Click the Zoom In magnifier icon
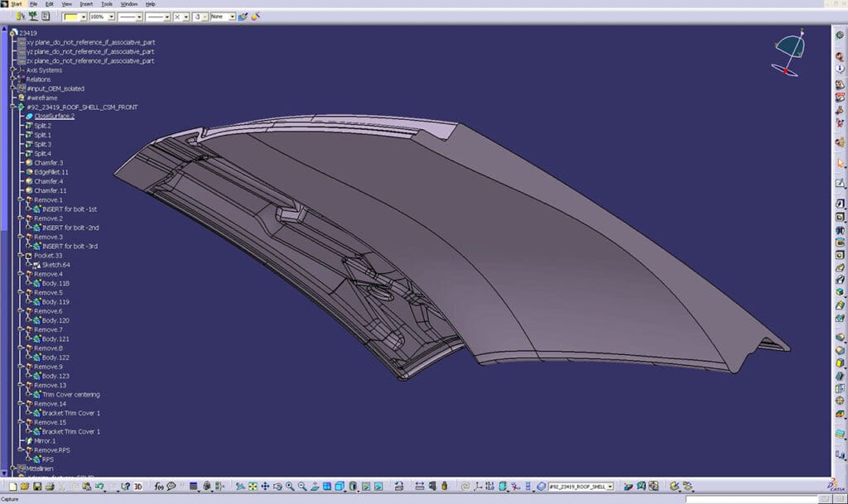This screenshot has height=504, width=848. (290, 487)
